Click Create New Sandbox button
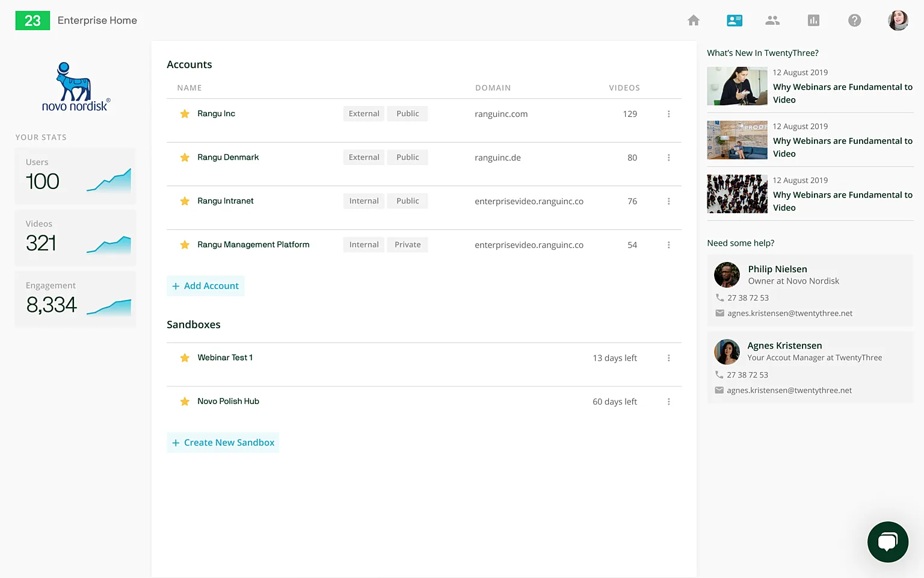Viewport: 924px width, 578px height. tap(223, 443)
